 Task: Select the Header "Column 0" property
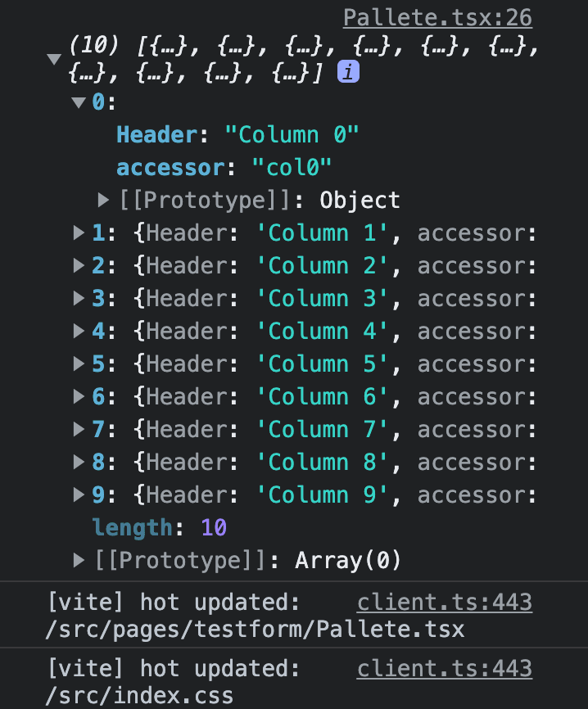click(x=237, y=135)
